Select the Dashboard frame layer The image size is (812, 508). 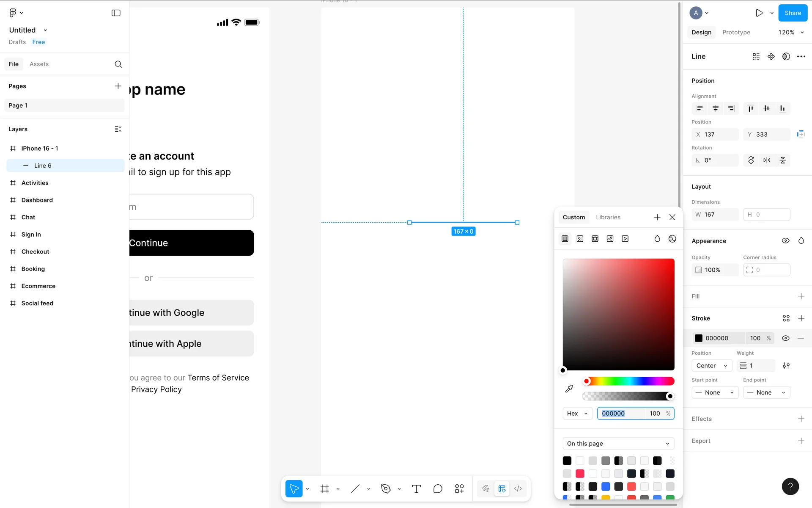coord(37,200)
